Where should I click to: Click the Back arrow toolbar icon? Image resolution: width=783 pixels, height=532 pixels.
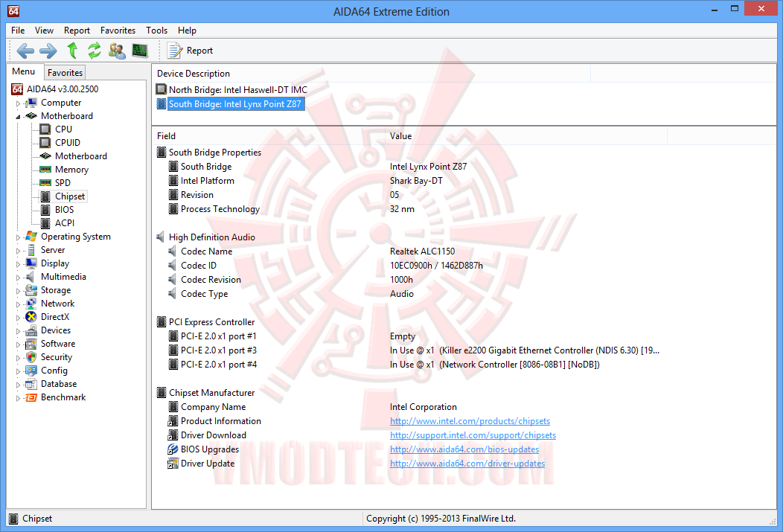25,51
